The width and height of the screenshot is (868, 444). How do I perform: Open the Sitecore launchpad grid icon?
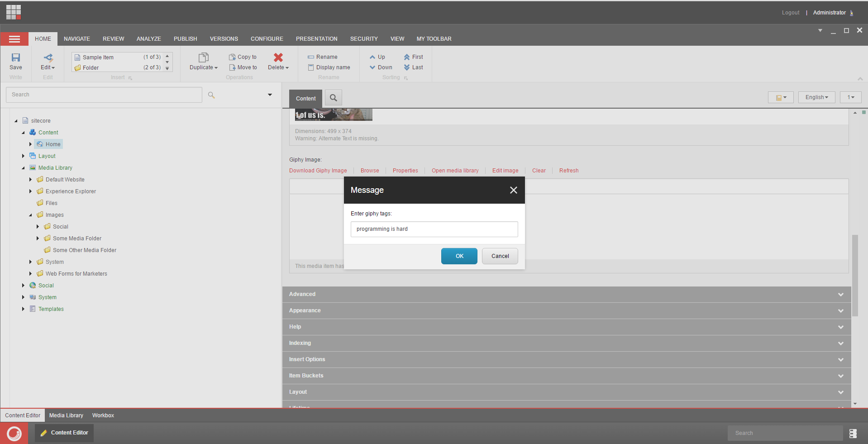coord(14,12)
